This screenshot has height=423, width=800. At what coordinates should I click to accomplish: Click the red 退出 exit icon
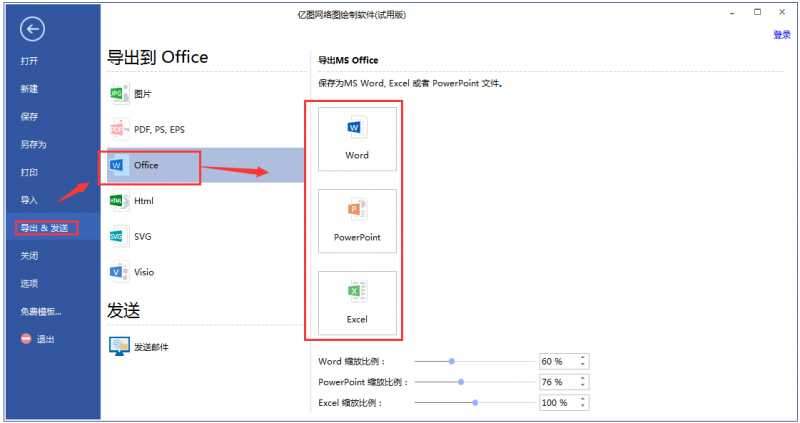26,339
